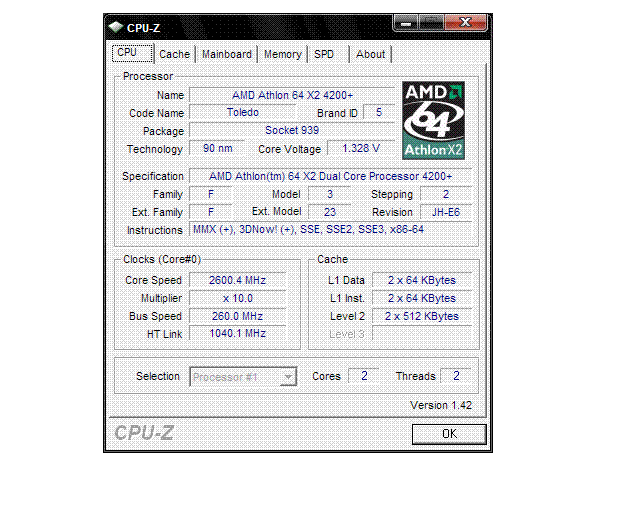Click the Instructions field MMX 3DNow SSE list
The width and height of the screenshot is (640, 512).
click(331, 229)
